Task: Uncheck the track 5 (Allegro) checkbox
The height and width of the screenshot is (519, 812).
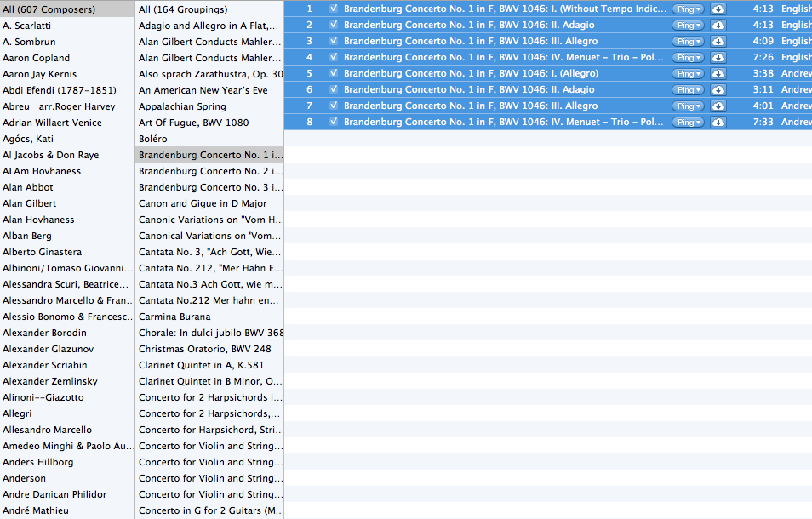Action: [x=334, y=73]
